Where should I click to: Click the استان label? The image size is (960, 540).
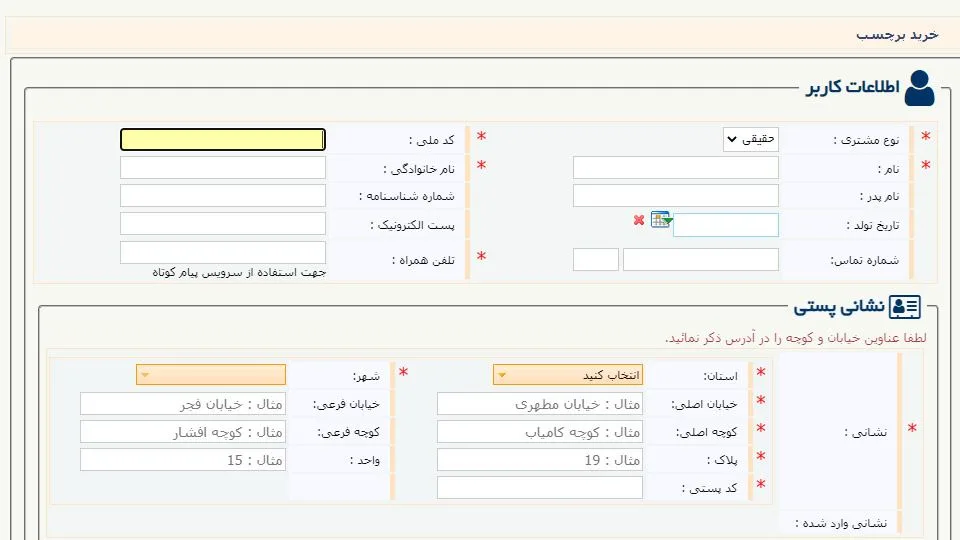coord(720,376)
